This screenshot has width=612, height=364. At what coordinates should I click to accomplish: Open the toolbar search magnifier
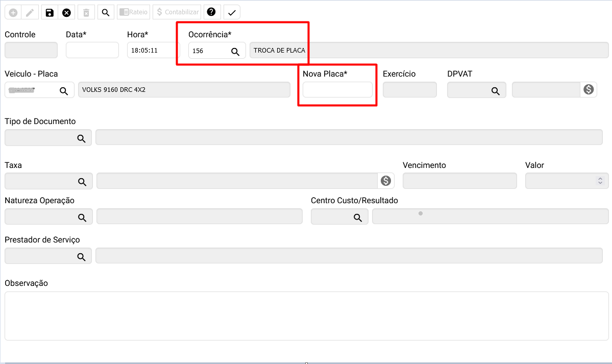[106, 12]
